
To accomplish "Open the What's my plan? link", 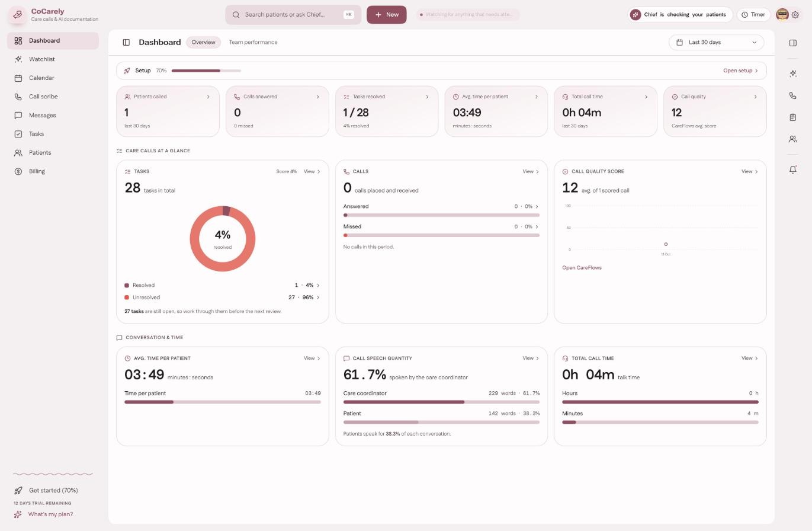I will point(50,514).
